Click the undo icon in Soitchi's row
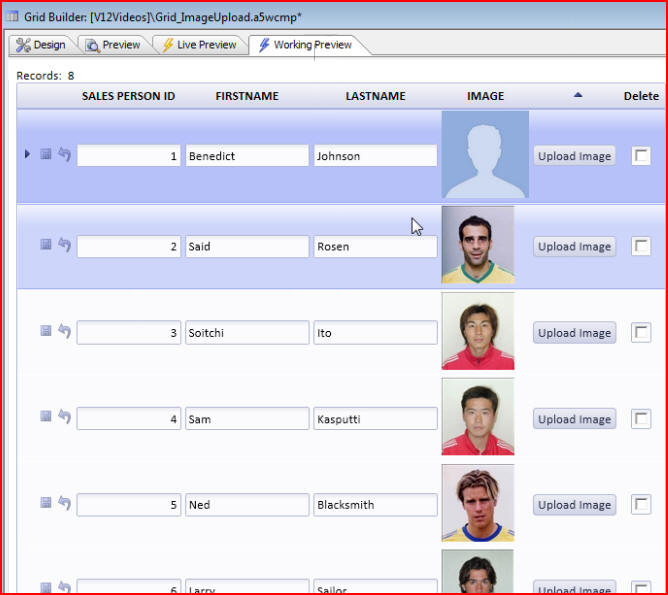 64,331
